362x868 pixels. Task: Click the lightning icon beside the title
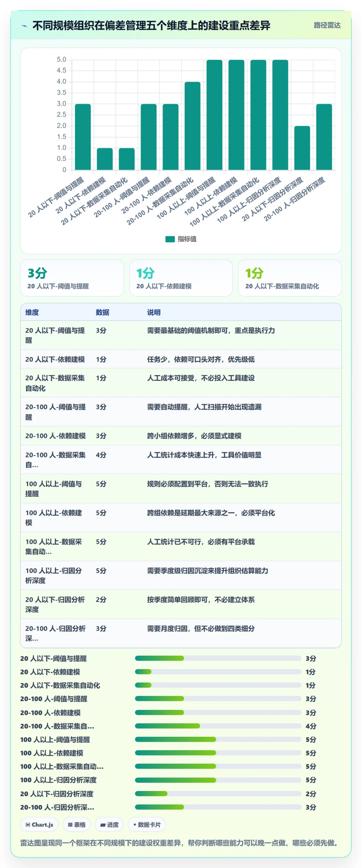click(24, 26)
